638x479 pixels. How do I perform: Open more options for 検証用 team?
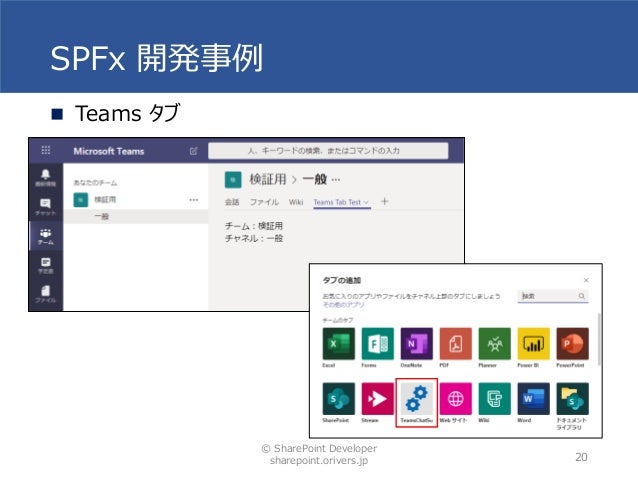tap(194, 200)
